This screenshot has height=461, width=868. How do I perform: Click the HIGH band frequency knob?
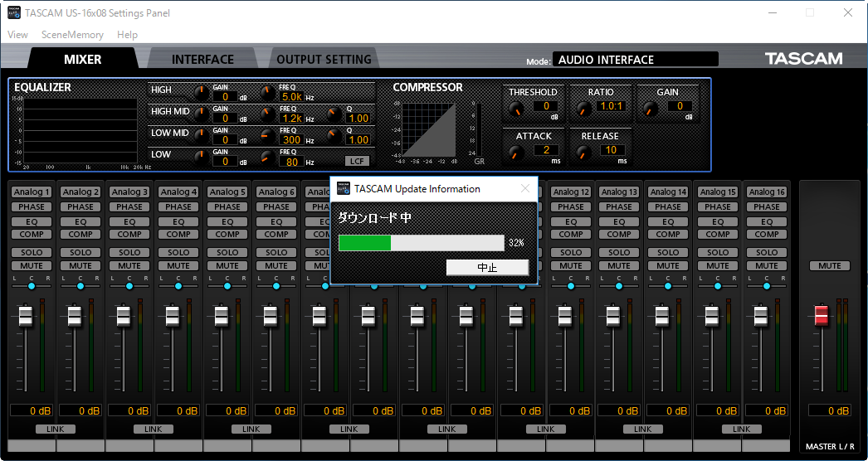coord(267,93)
